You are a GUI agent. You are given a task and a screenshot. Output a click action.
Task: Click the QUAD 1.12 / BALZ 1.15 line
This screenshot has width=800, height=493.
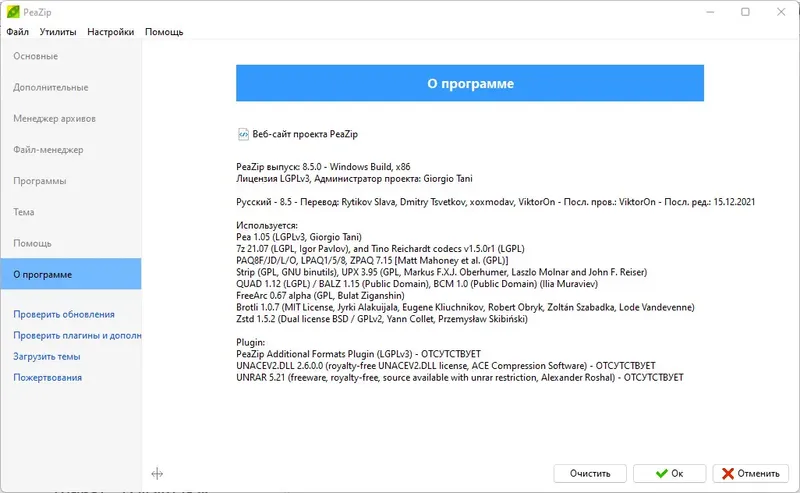tap(417, 284)
